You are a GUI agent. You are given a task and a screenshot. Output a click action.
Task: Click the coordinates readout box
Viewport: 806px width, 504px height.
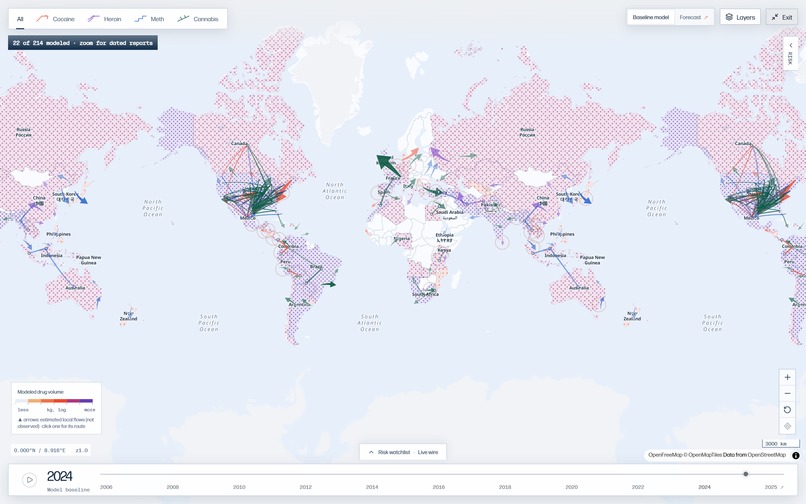click(51, 450)
